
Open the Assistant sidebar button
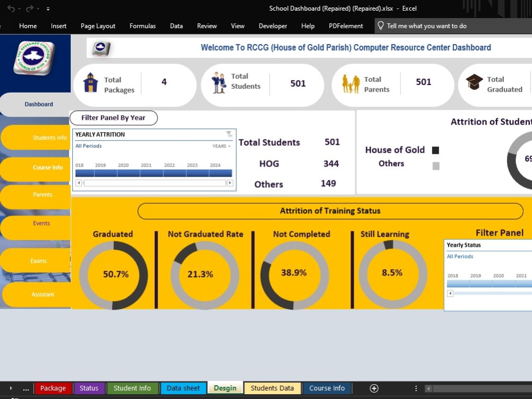[37, 295]
